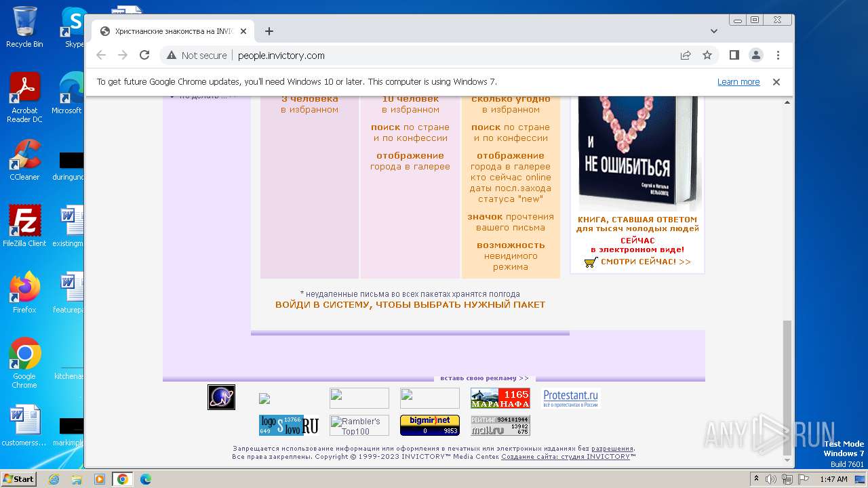Click the scrollbar down arrow
Image resolution: width=868 pixels, height=488 pixels.
787,460
